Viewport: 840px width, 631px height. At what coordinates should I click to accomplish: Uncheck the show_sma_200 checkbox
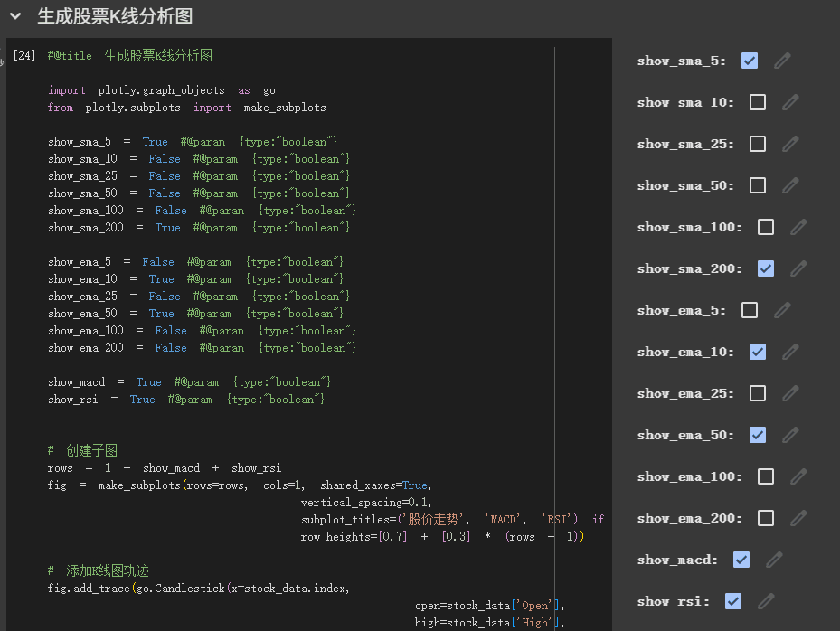(x=766, y=268)
